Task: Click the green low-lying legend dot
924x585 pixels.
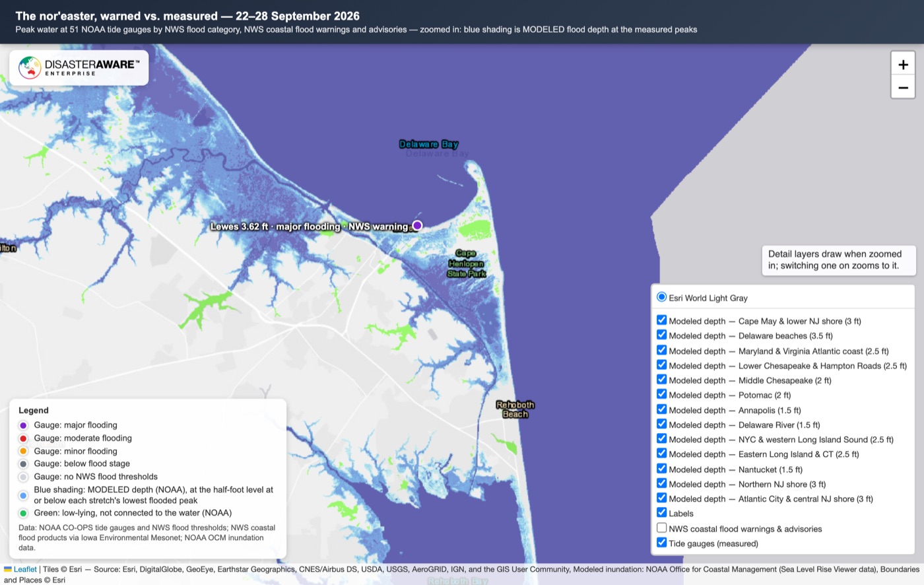Action: pos(23,513)
